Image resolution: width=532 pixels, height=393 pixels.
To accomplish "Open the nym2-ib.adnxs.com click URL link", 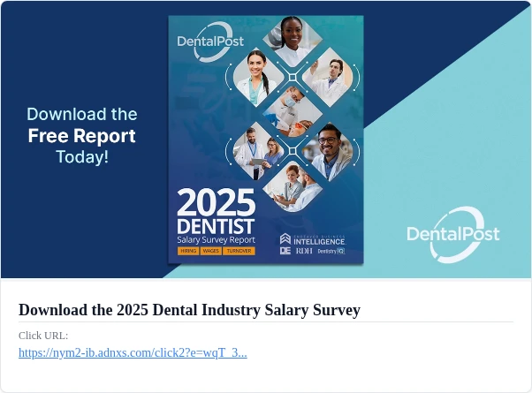I will pos(133,352).
